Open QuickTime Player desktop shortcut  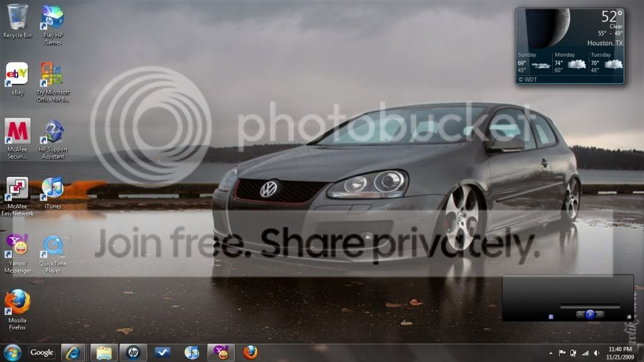[53, 253]
